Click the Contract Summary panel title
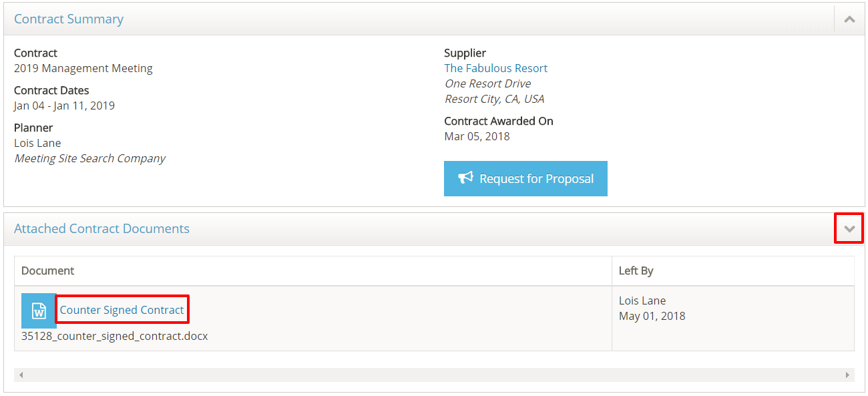 [69, 19]
